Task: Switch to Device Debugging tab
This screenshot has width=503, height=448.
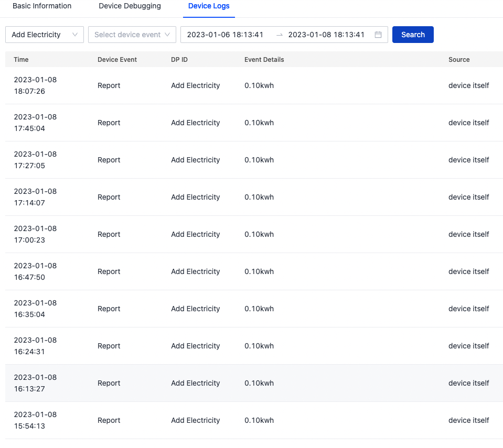Action: tap(130, 6)
